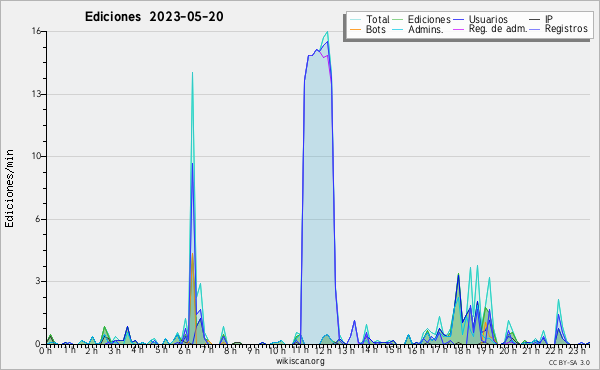Image resolution: width=600 pixels, height=370 pixels.
Task: Select the 'Usuarios' legend entry
Action: click(x=481, y=19)
